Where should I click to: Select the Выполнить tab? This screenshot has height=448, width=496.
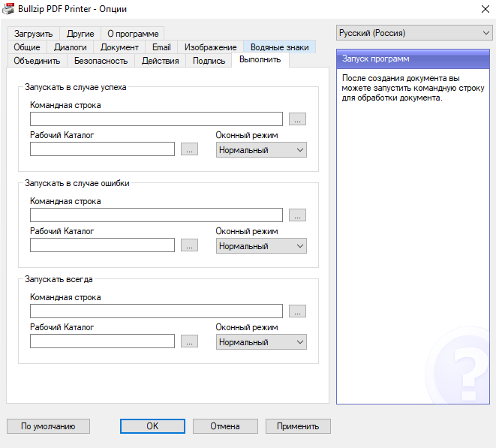coord(260,60)
